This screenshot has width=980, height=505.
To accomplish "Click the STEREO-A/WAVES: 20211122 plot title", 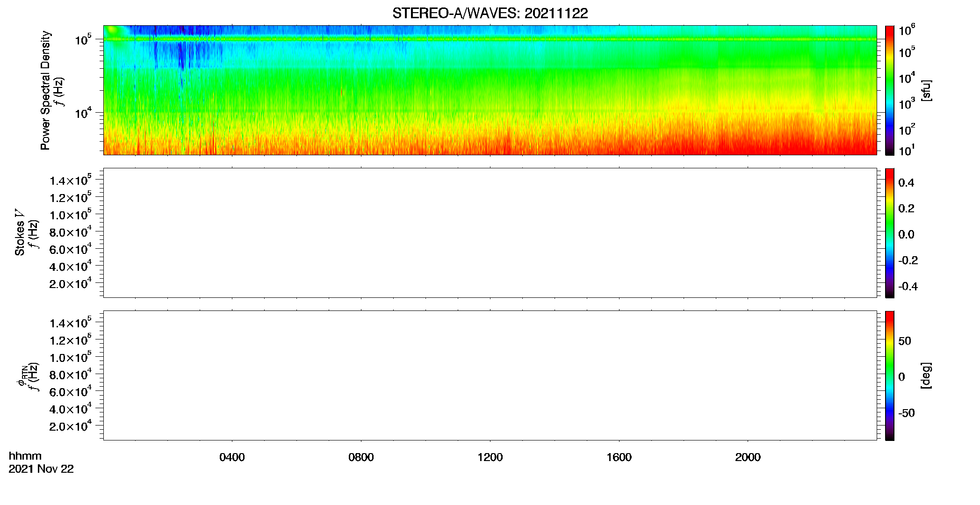I will (x=490, y=13).
